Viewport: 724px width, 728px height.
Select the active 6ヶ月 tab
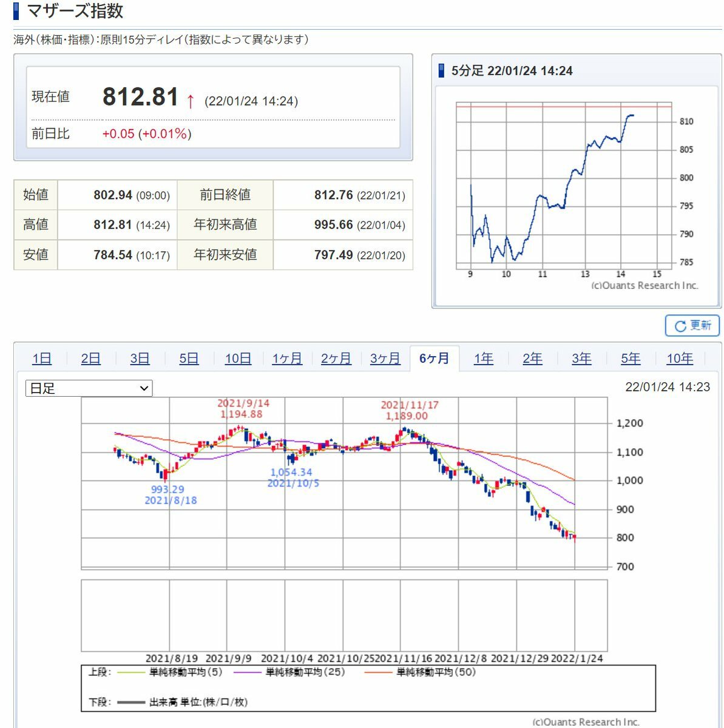pyautogui.click(x=435, y=359)
